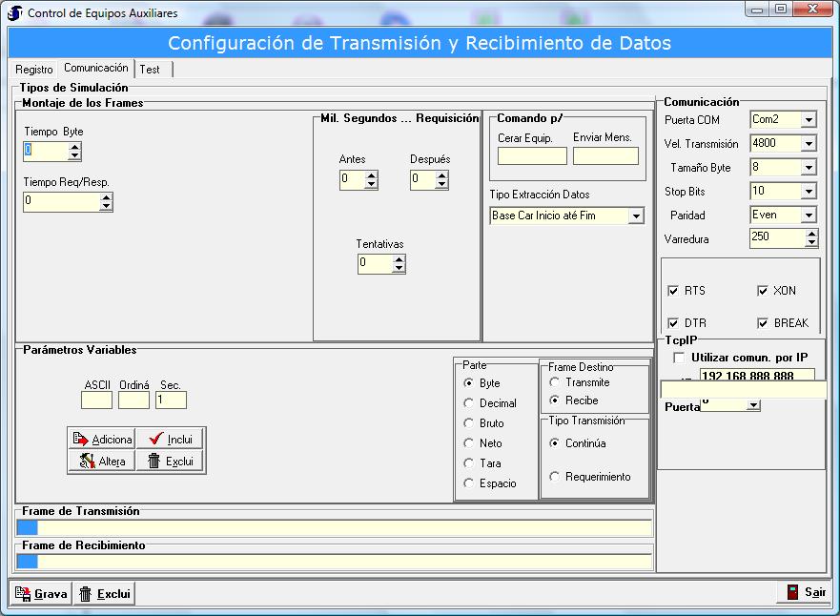This screenshot has width=840, height=616.
Task: Select Requerimiento transmission type
Action: (x=555, y=477)
